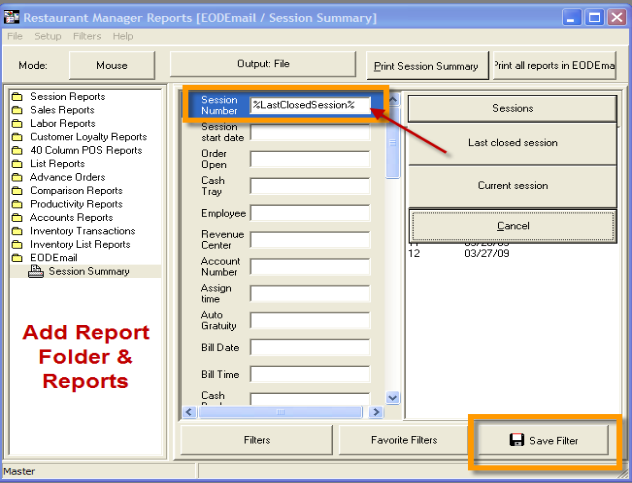Click the Inventory Transactions folder icon
The image size is (632, 483).
(17, 231)
